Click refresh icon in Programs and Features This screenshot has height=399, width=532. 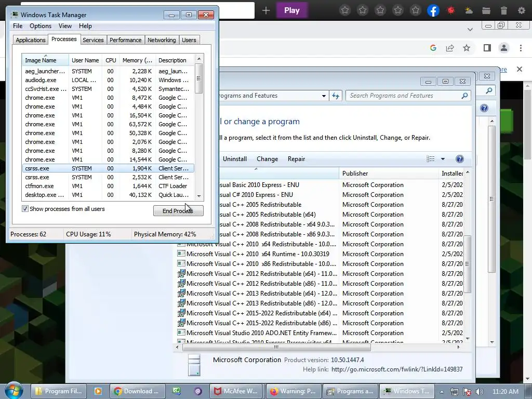pos(336,96)
